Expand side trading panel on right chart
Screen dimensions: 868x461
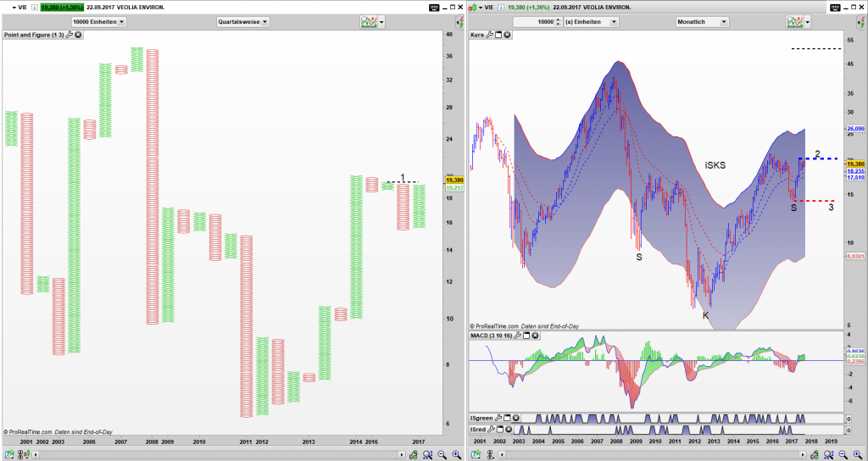pyautogui.click(x=862, y=22)
